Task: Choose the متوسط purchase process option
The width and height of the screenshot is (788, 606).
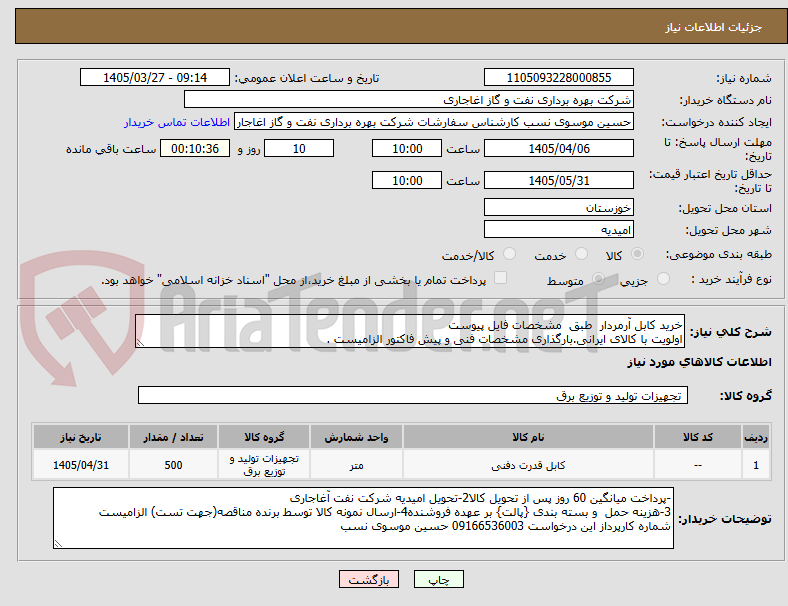Action: point(598,279)
